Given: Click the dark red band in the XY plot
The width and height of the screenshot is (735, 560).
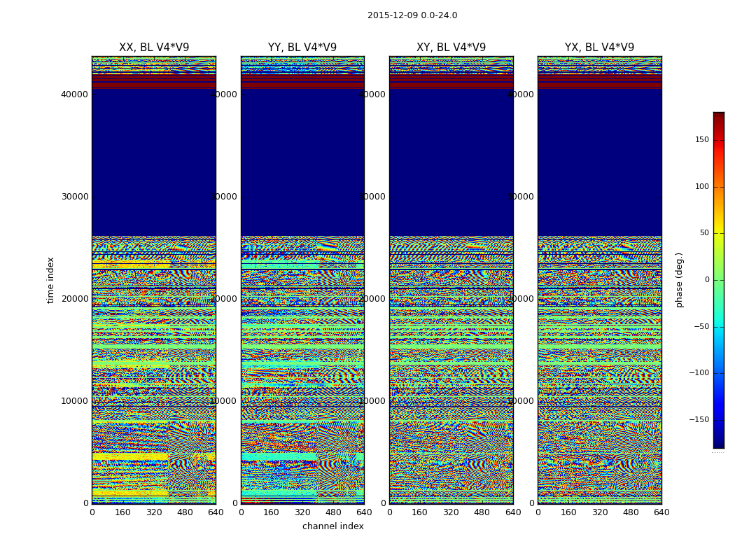Looking at the screenshot, I should tap(451, 81).
